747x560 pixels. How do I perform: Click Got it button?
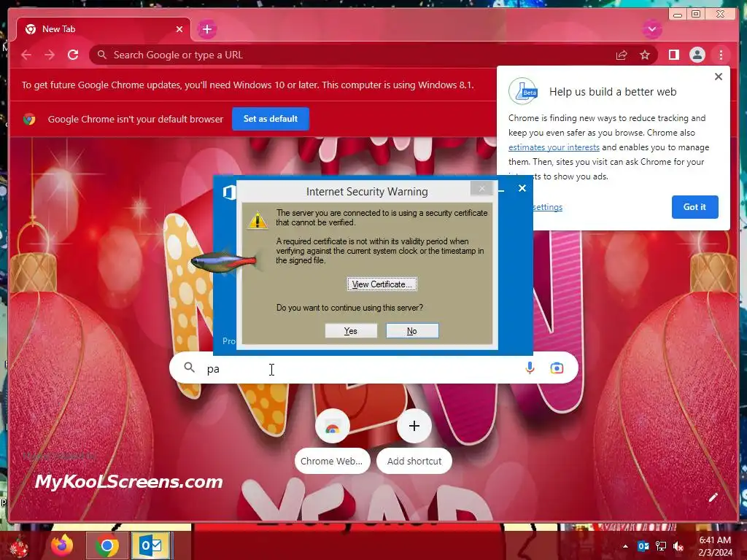point(694,206)
